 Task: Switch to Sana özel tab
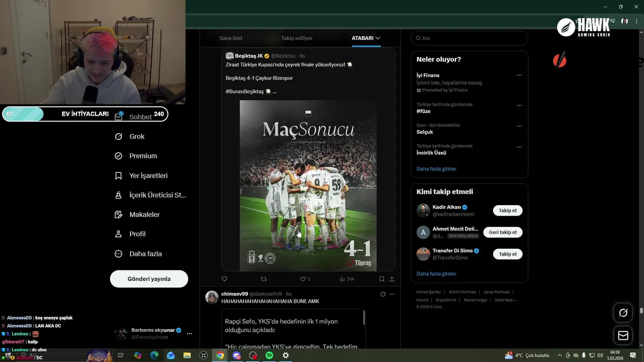point(230,38)
